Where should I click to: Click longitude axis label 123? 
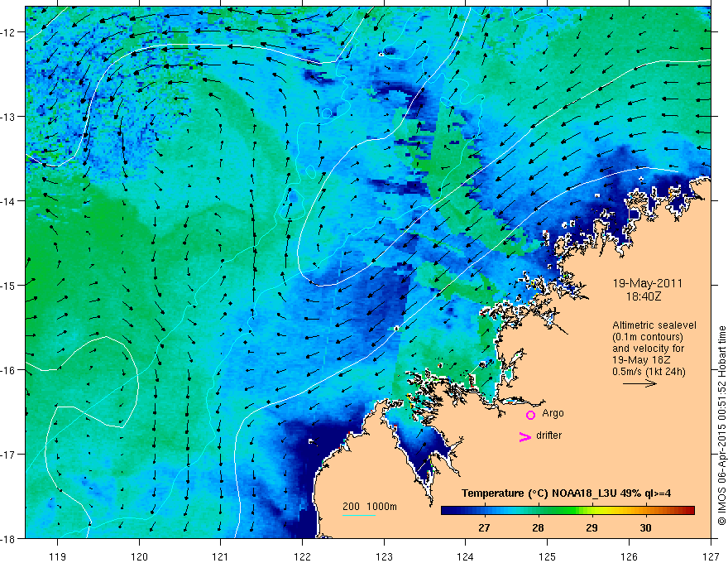[384, 556]
